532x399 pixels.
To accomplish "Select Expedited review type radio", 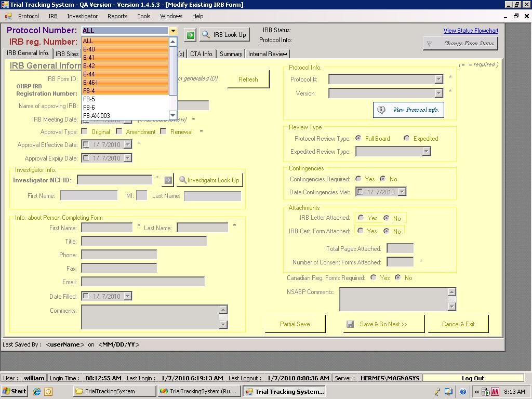I will point(406,138).
